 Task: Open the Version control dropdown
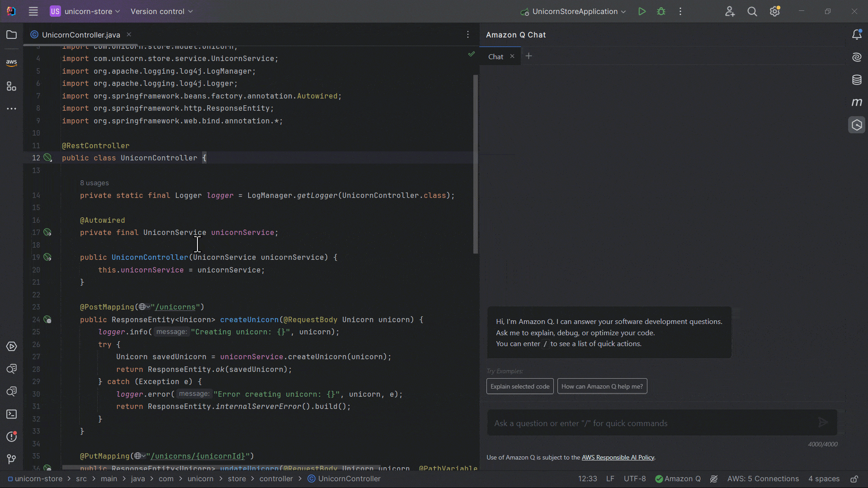(161, 11)
